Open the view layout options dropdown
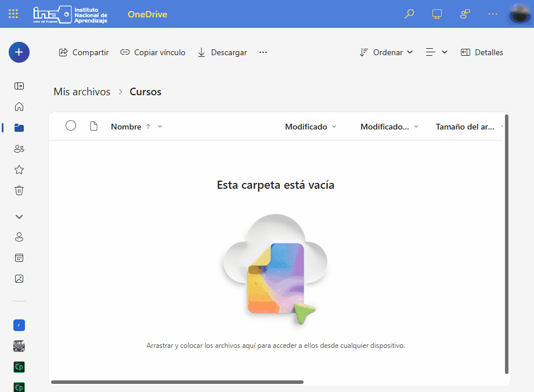The image size is (534, 392). point(436,52)
